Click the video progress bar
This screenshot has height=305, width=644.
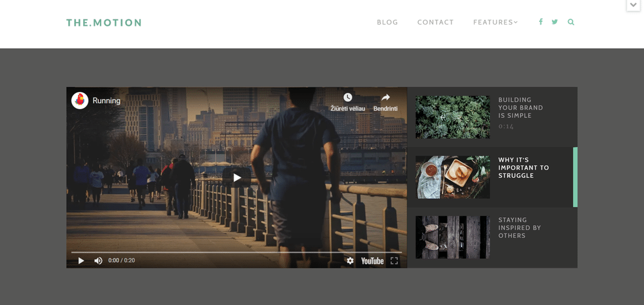click(236, 252)
